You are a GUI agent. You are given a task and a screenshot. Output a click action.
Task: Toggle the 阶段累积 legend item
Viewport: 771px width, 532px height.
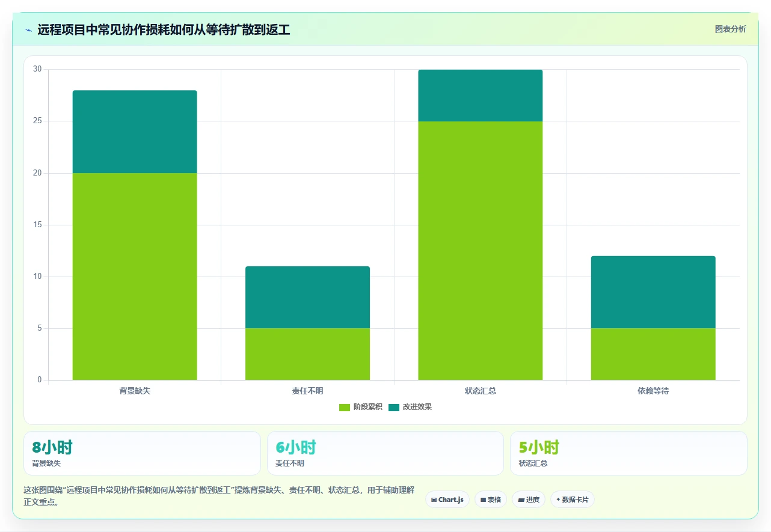point(361,407)
